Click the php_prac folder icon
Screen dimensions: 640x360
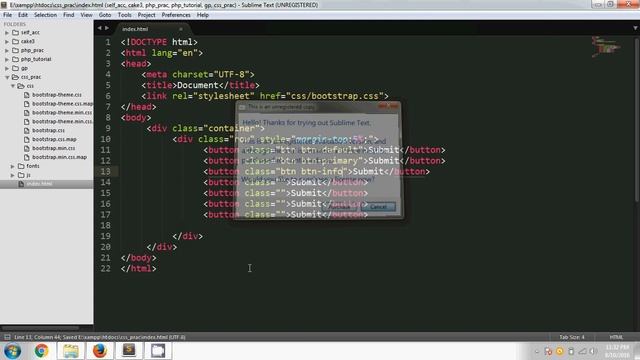[16, 50]
